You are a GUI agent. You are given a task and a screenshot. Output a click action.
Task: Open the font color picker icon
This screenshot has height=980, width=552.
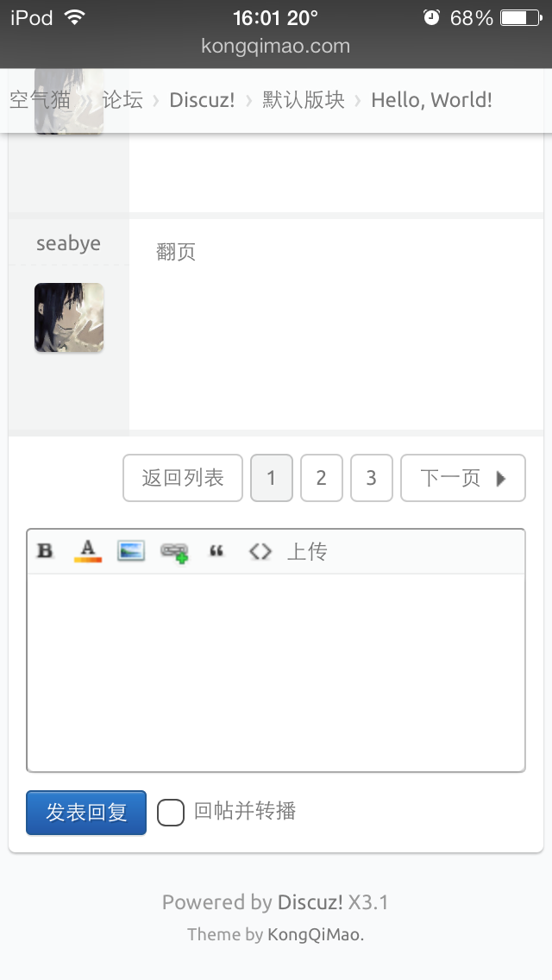click(x=87, y=550)
